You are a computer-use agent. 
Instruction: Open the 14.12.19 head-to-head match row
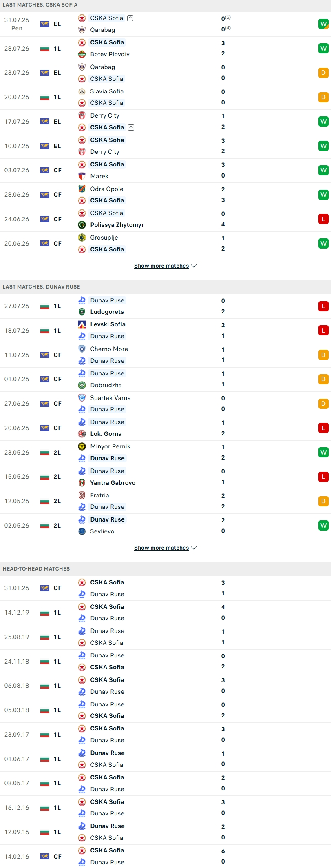point(165,613)
